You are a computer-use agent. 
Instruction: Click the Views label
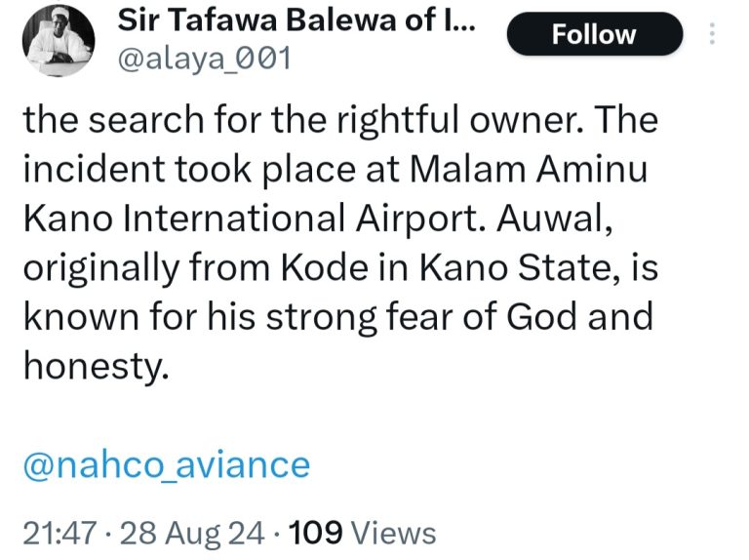click(392, 533)
